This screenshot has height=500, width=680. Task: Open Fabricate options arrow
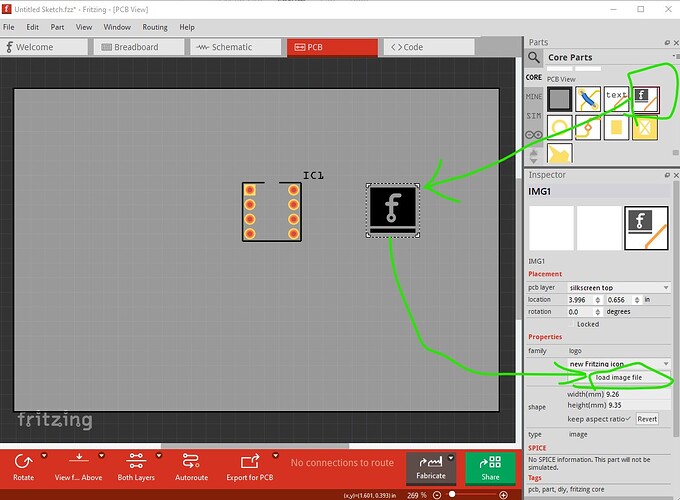[x=451, y=458]
